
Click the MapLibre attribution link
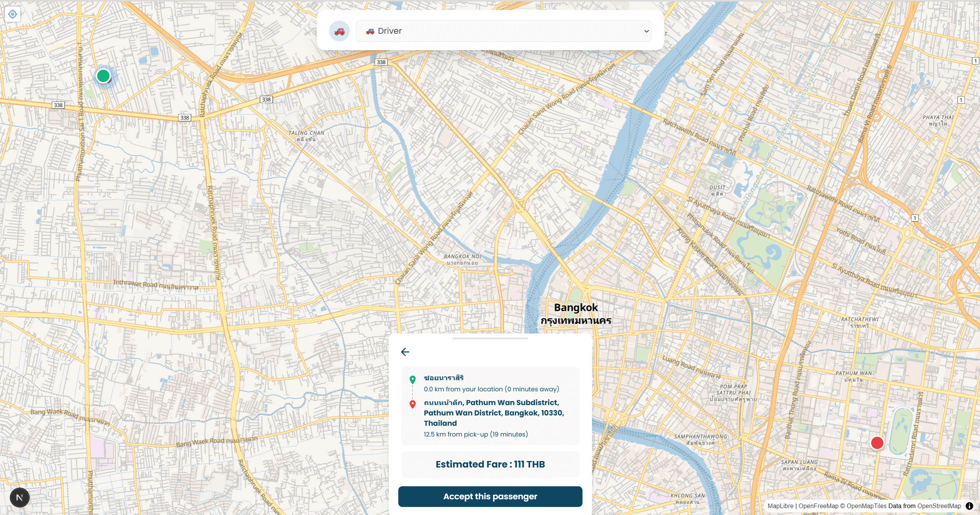780,506
